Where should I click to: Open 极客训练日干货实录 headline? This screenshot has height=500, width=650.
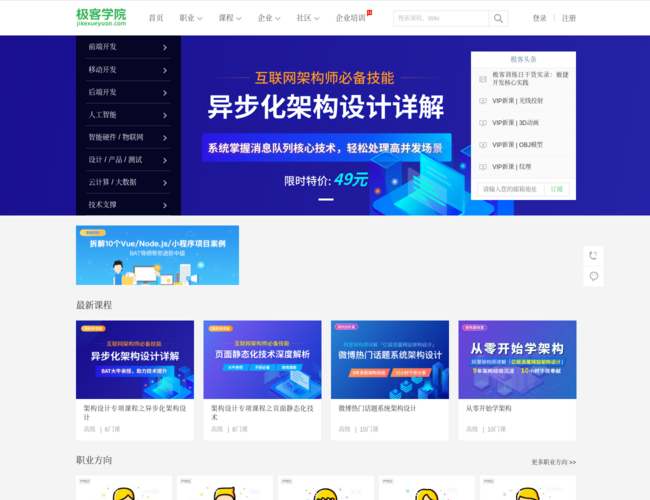pyautogui.click(x=530, y=79)
